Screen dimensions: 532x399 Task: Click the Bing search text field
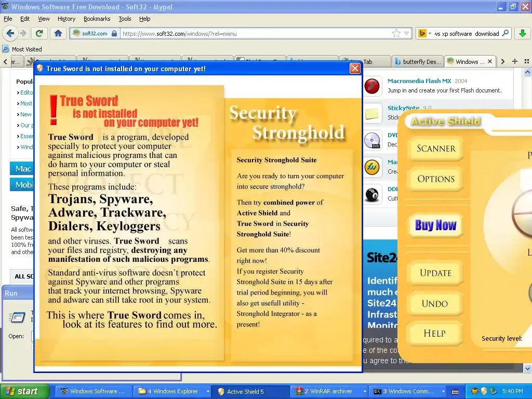466,34
